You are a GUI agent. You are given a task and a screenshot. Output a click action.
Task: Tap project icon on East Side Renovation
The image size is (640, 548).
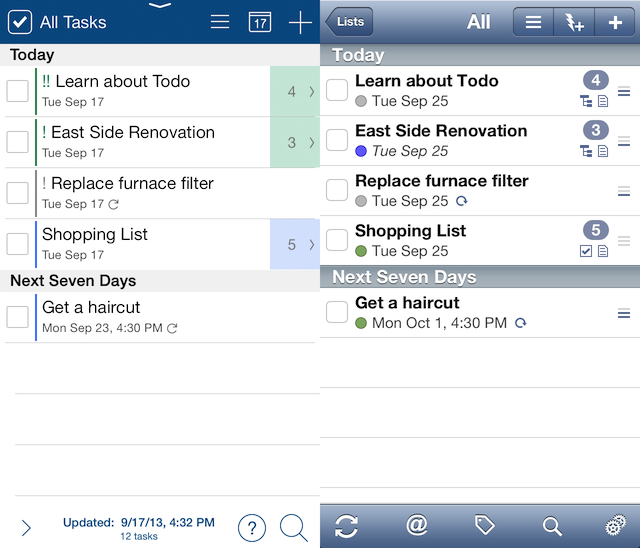586,151
